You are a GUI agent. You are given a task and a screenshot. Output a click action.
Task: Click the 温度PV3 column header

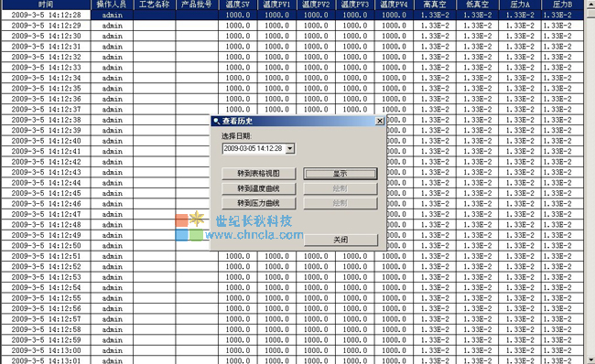pyautogui.click(x=355, y=5)
